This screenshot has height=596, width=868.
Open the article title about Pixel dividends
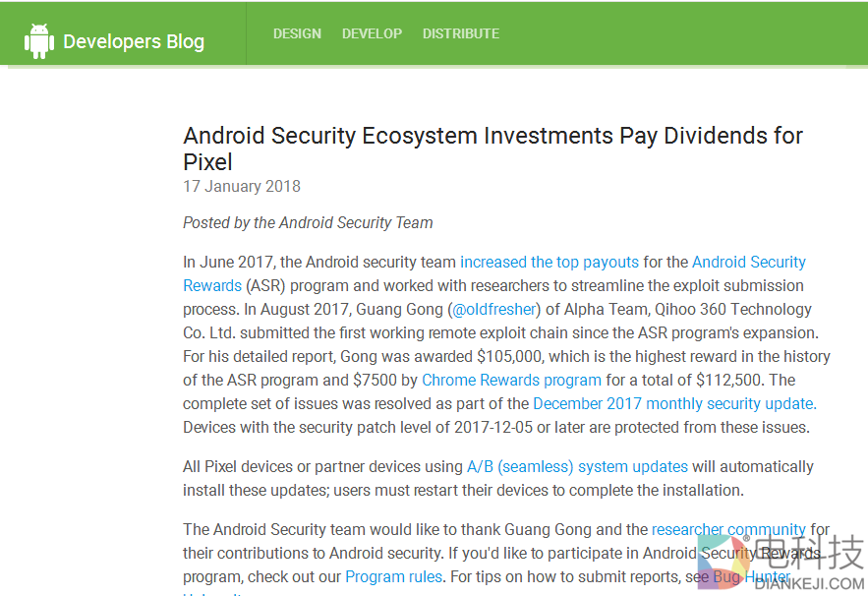(492, 148)
